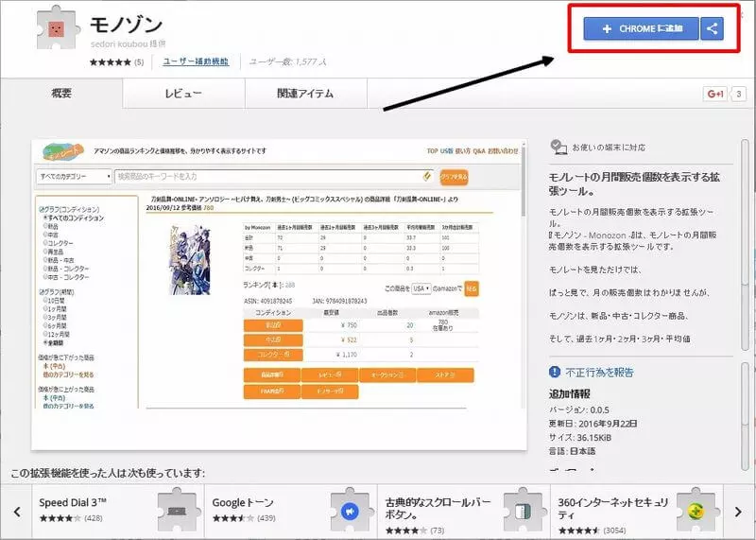Select 再生品 condition radio option
Image resolution: width=756 pixels, height=540 pixels.
coord(45,252)
